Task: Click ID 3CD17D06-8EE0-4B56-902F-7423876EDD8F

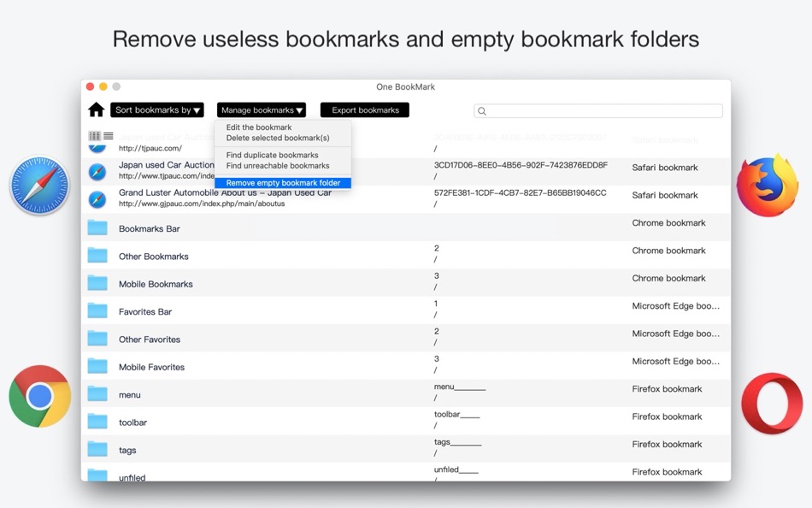Action: [x=521, y=165]
